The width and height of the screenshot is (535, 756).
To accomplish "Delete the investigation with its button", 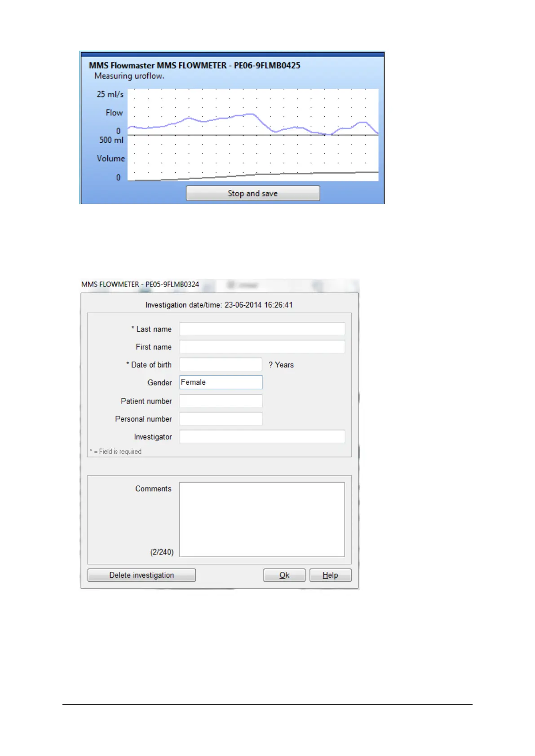I will (141, 575).
